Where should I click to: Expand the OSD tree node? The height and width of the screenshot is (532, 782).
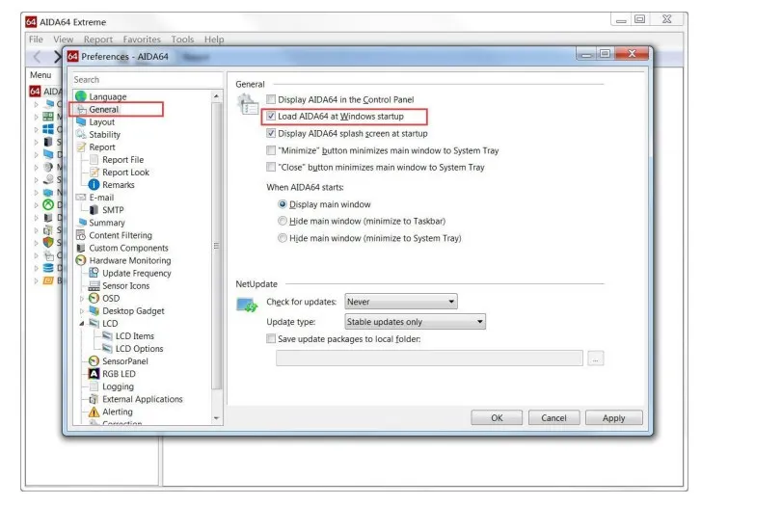(82, 298)
